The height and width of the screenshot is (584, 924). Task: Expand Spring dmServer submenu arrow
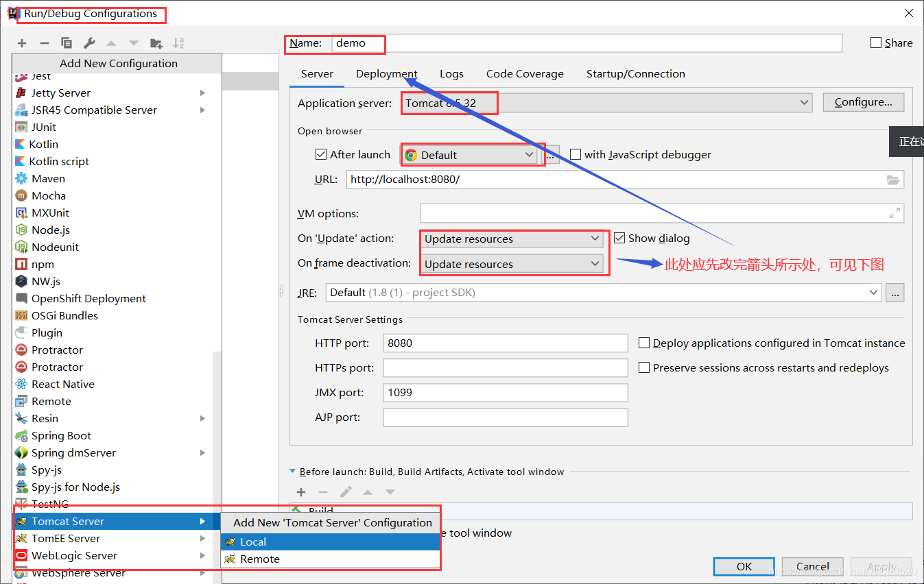pos(202,452)
